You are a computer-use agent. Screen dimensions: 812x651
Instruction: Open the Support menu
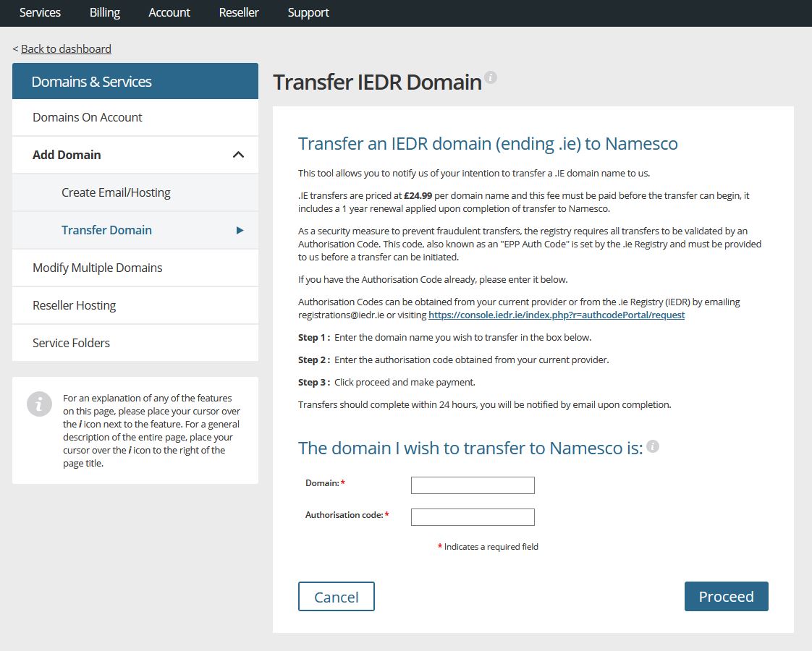pos(308,12)
